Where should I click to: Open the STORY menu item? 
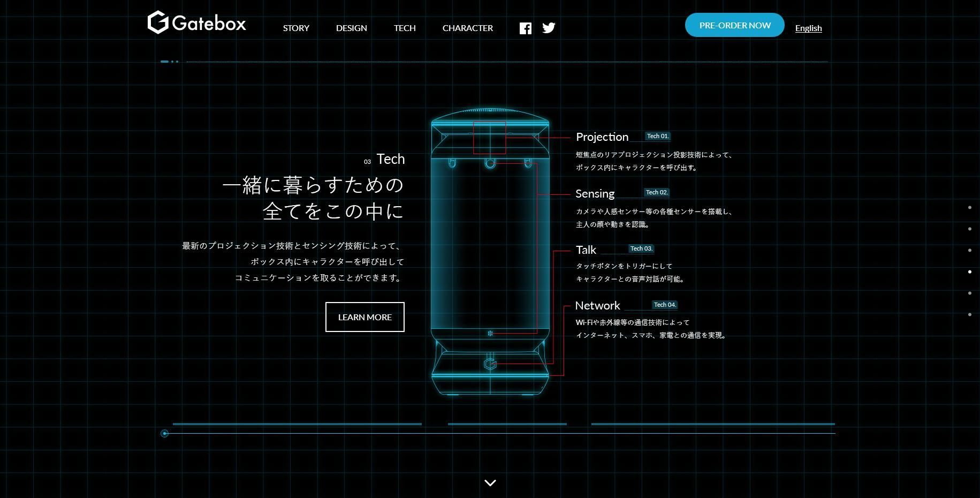296,28
